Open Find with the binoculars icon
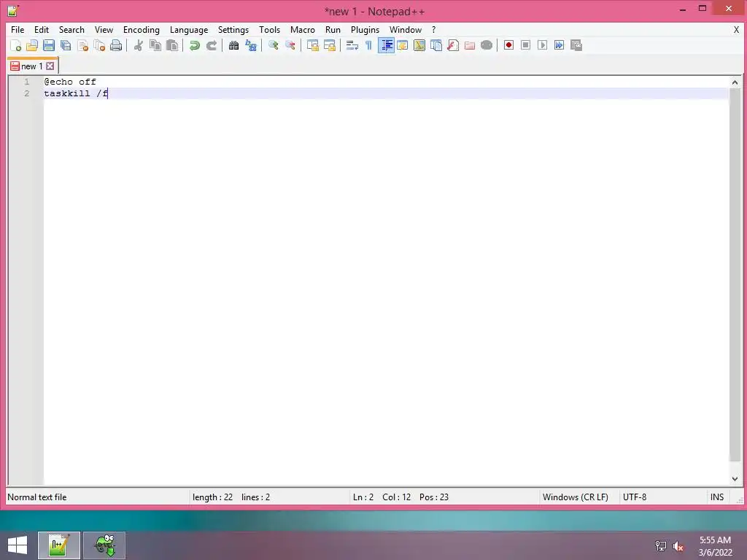The height and width of the screenshot is (560, 747). click(233, 45)
